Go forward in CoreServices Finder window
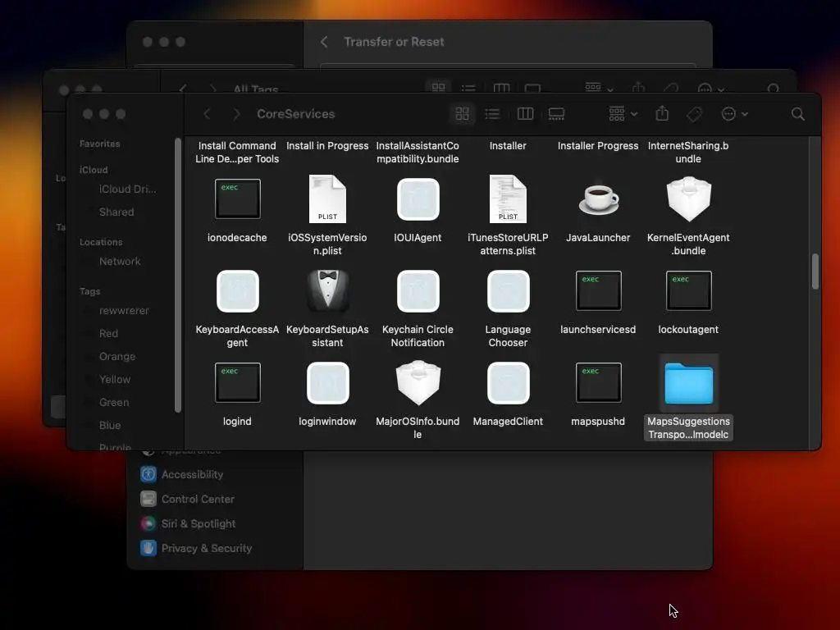 coord(236,113)
